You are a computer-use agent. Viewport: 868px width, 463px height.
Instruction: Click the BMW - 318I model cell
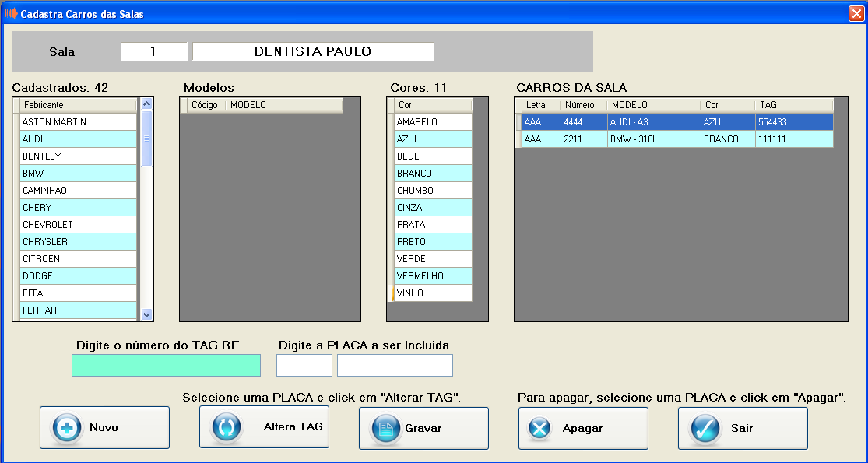tap(654, 139)
